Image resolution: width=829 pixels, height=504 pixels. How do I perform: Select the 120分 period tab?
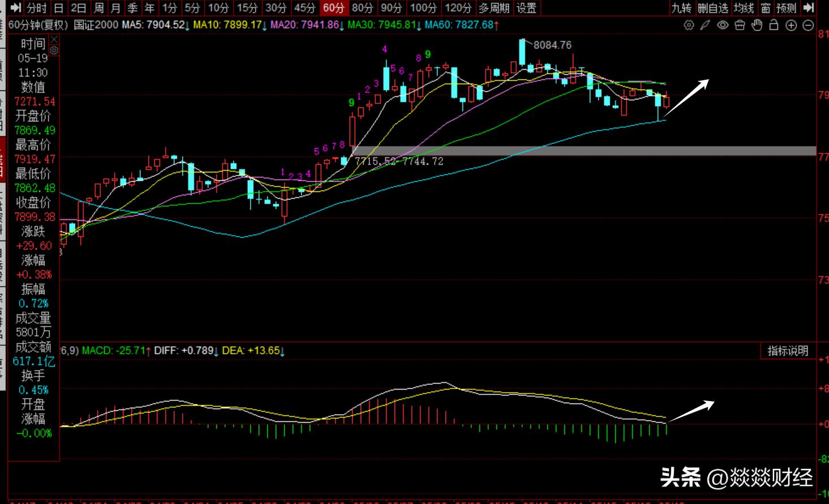click(458, 8)
